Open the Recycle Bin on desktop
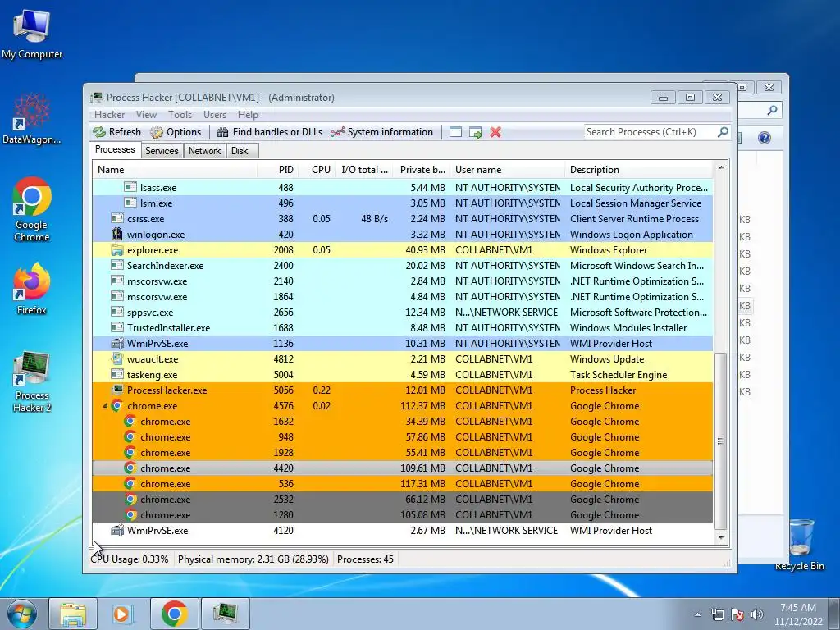The image size is (840, 630). click(x=800, y=545)
